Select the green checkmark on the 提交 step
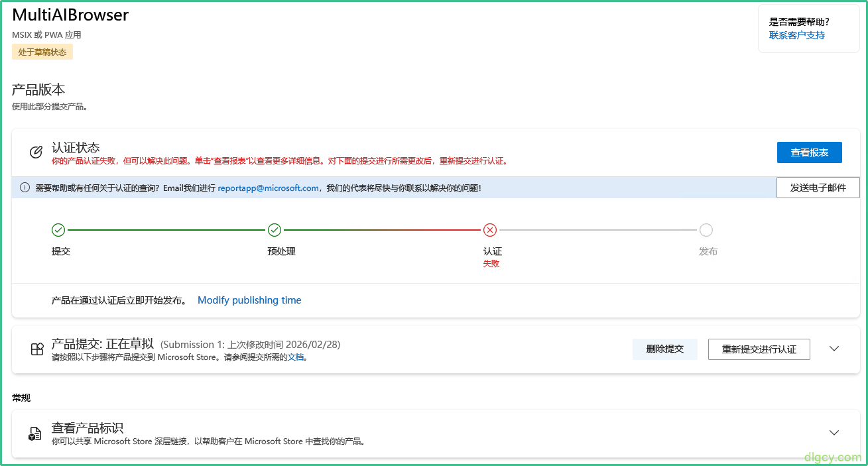This screenshot has height=466, width=868. click(58, 230)
